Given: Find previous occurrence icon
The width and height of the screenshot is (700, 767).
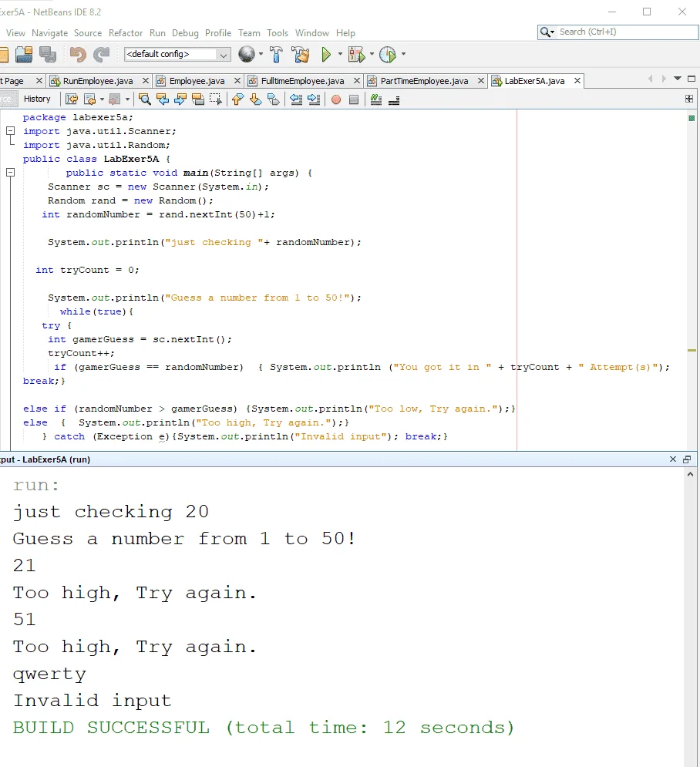Looking at the screenshot, I should click(163, 99).
